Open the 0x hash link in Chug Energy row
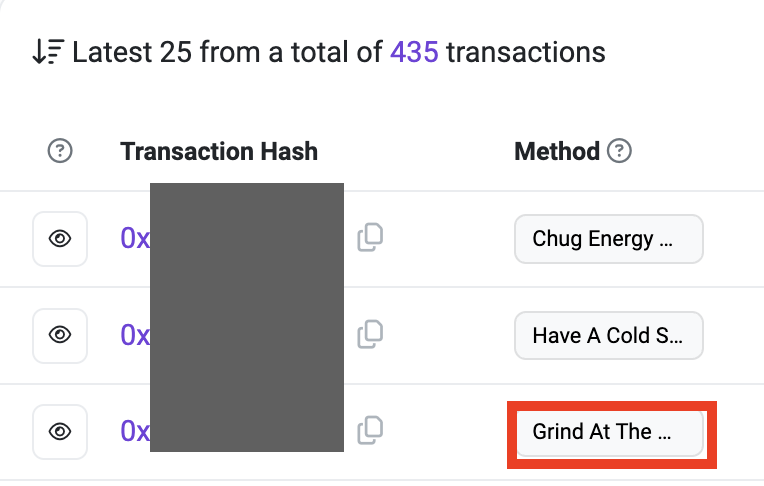764x486 pixels. point(135,238)
